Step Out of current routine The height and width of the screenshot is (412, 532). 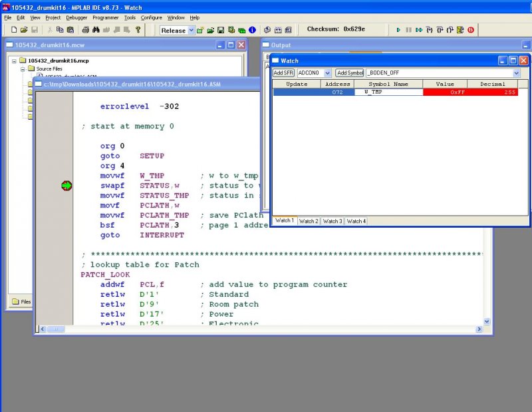450,30
